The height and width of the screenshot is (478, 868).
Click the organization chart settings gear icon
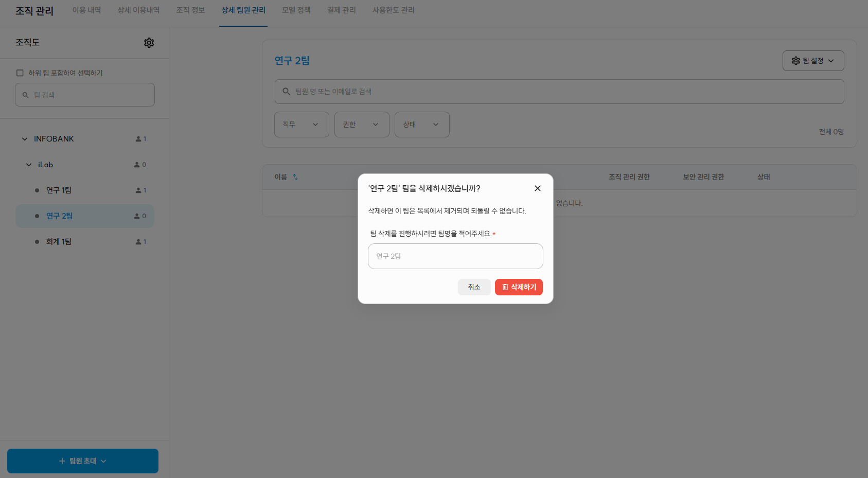tap(149, 43)
